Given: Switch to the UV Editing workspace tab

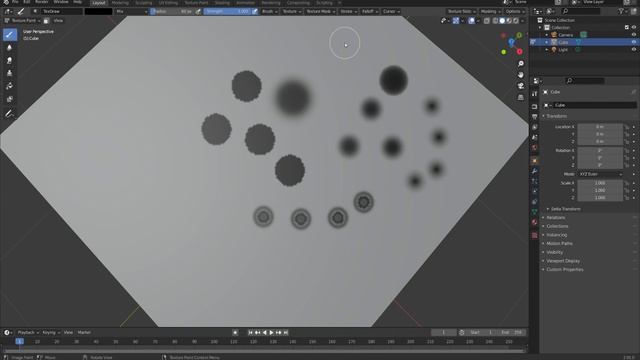Looking at the screenshot, I should coord(168,2).
